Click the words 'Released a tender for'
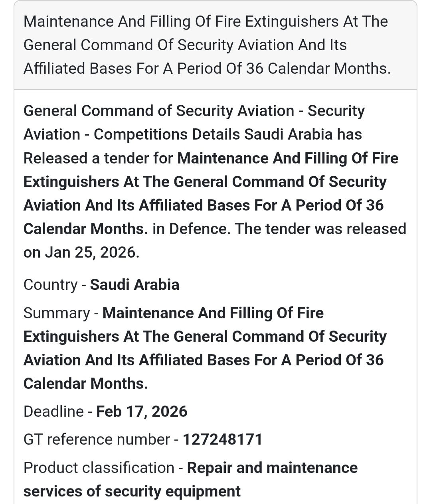 98,158
